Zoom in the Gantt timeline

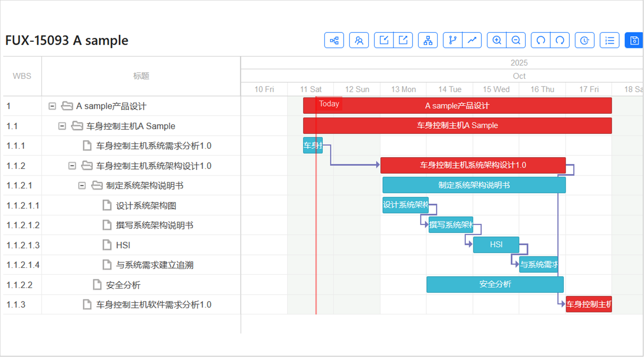(x=497, y=40)
